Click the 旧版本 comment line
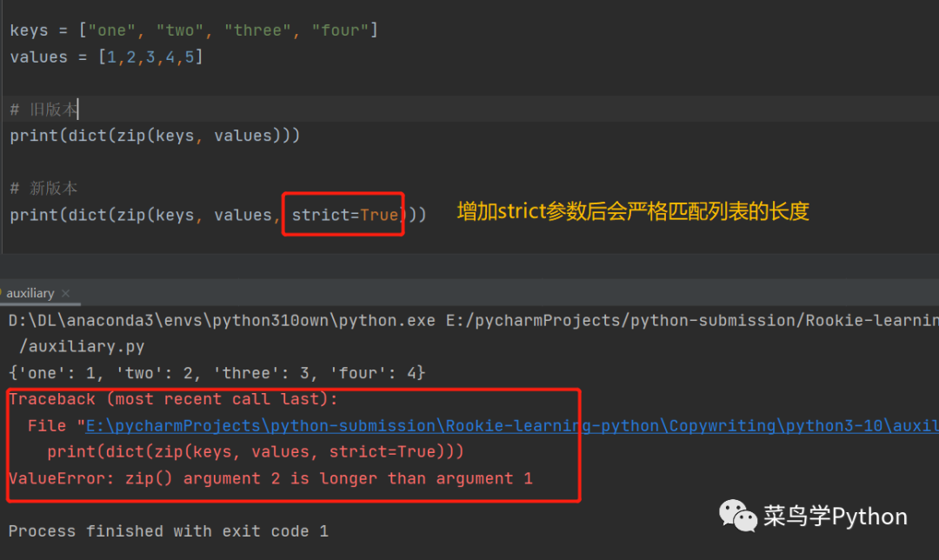Image resolution: width=939 pixels, height=560 pixels. click(43, 110)
